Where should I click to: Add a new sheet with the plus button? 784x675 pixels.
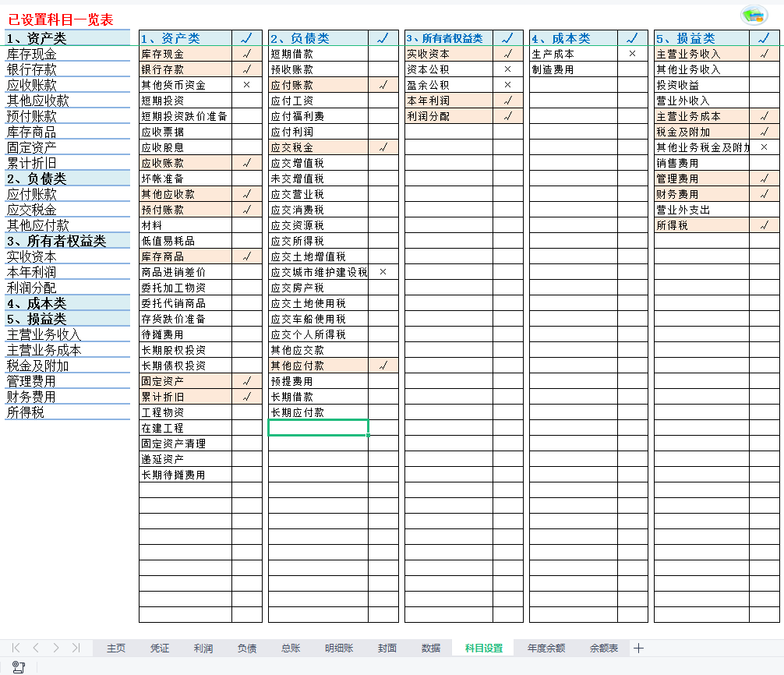pyautogui.click(x=638, y=648)
